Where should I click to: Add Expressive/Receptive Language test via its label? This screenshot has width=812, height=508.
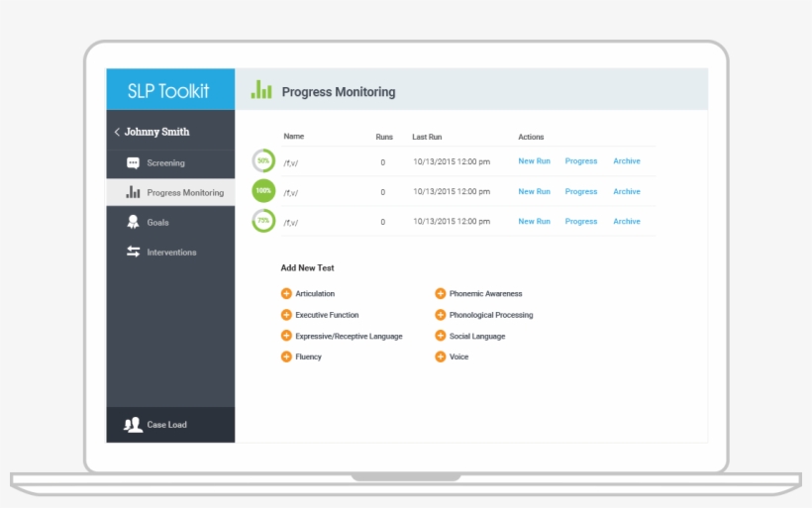pos(349,336)
